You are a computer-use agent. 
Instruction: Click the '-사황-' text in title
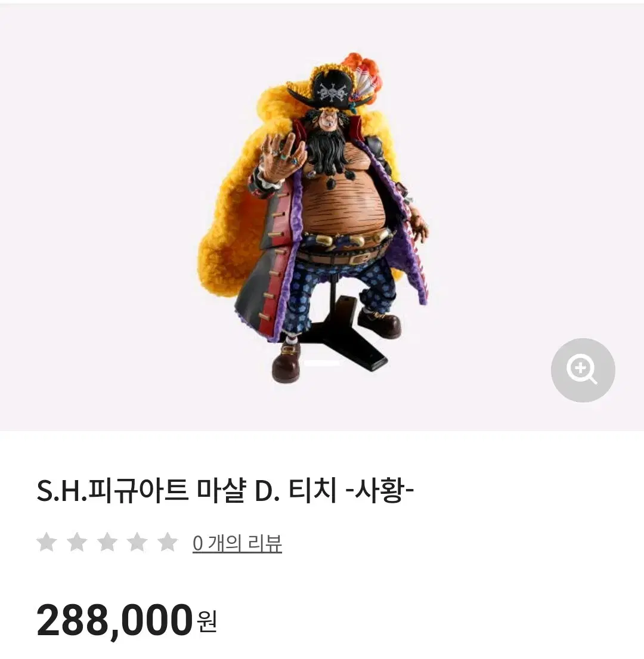[379, 491]
